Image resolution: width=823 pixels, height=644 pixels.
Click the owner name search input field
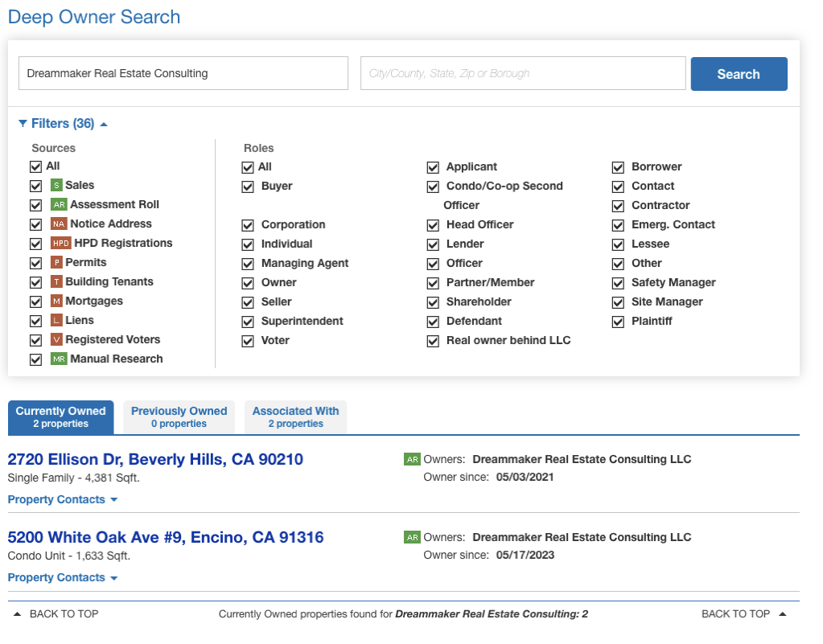183,73
